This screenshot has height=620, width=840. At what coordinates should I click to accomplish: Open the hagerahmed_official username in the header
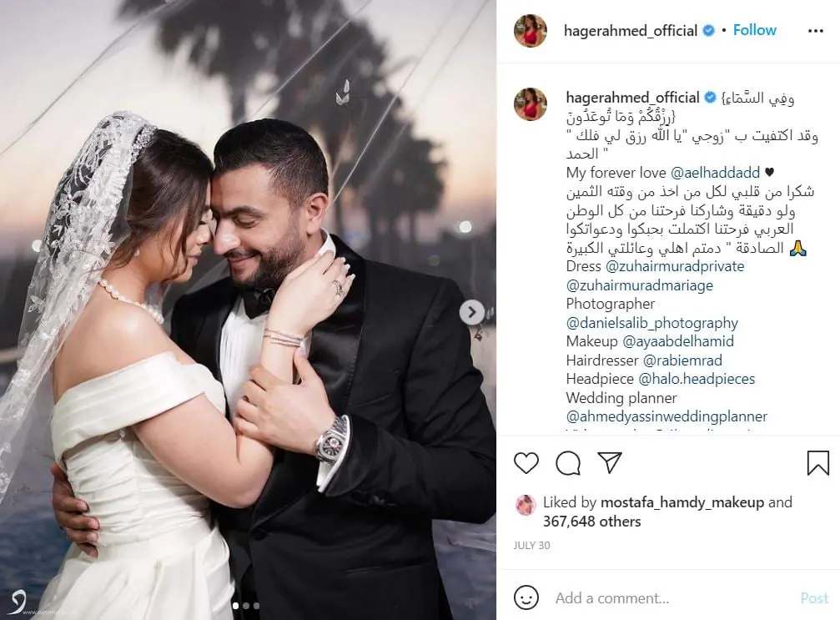[x=631, y=31]
